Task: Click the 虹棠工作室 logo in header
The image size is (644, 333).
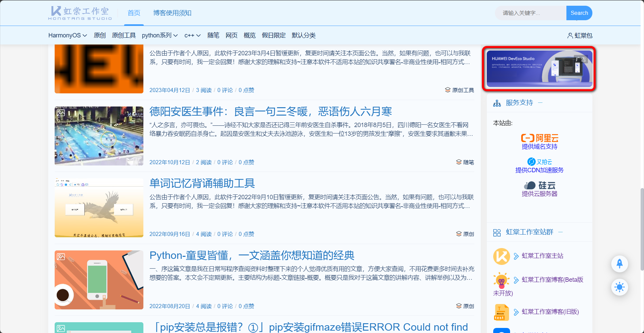Action: tap(80, 13)
